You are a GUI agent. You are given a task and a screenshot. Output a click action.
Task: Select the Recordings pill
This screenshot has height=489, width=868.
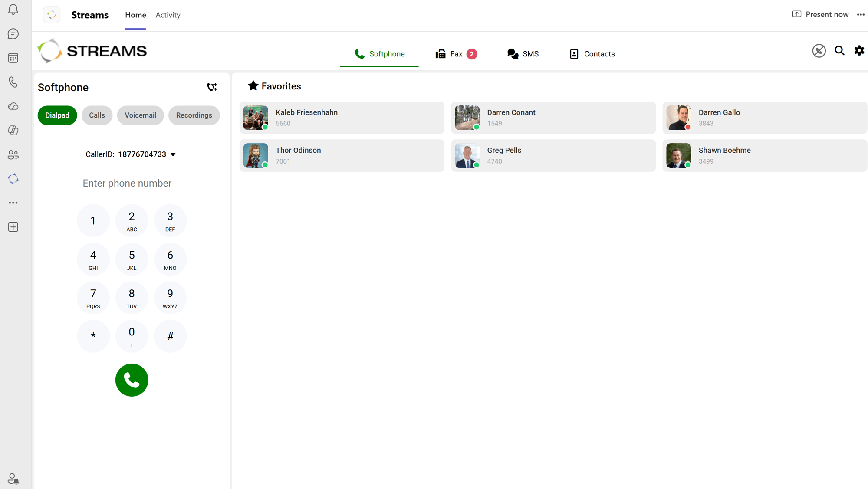[x=194, y=115]
